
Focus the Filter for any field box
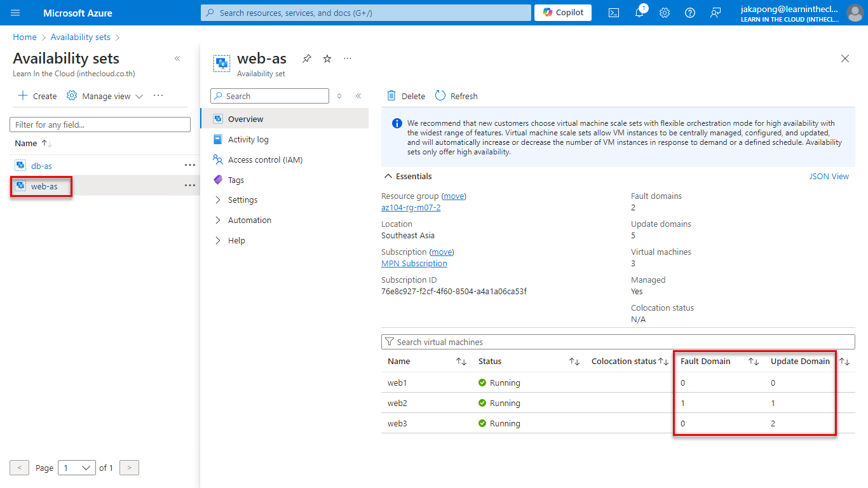[100, 125]
